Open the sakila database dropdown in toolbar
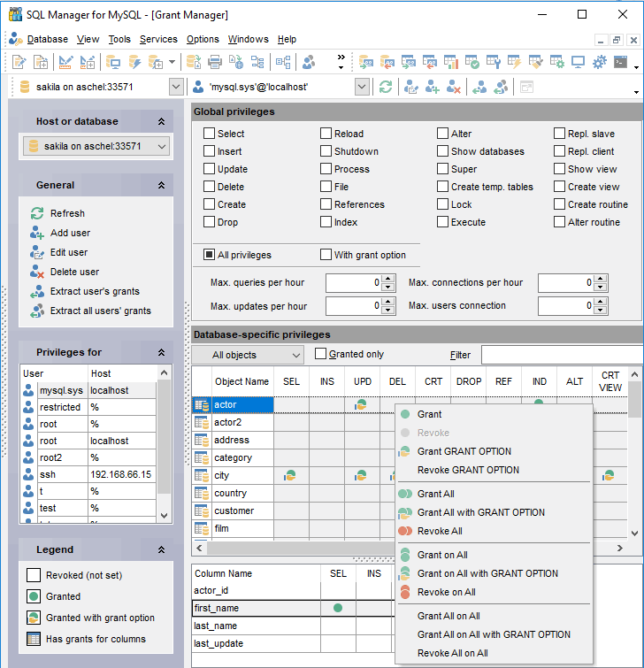Image resolution: width=644 pixels, height=668 pixels. 176,87
